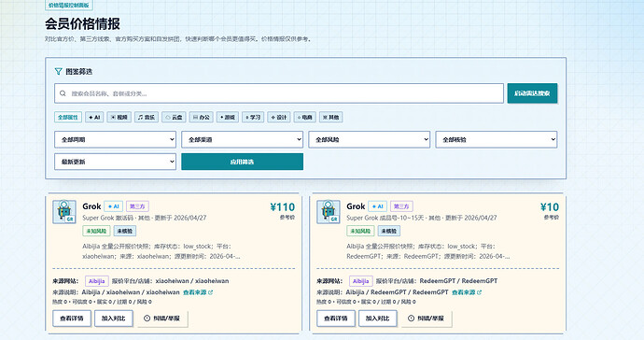
Task: Click the AI tag on the ¥10 Grok card
Action: [377, 206]
